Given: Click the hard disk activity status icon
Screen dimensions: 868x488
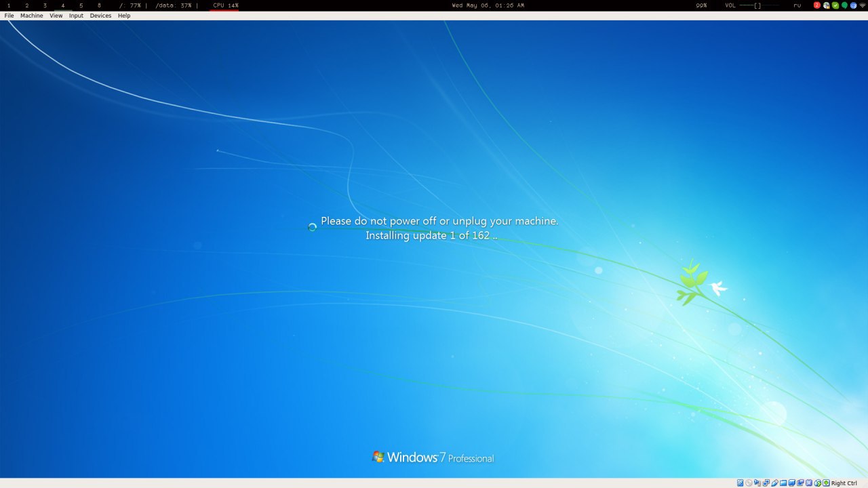Looking at the screenshot, I should [741, 483].
